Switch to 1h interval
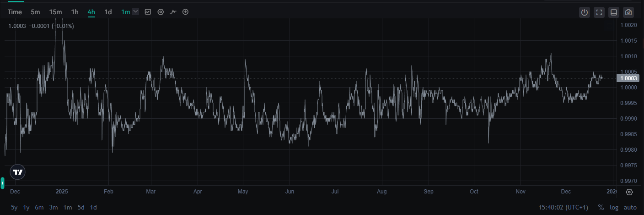The height and width of the screenshot is (215, 644). point(75,12)
